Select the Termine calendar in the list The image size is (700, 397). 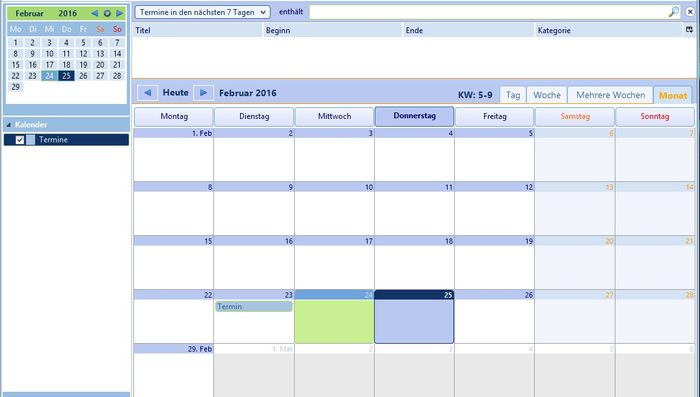coord(67,140)
